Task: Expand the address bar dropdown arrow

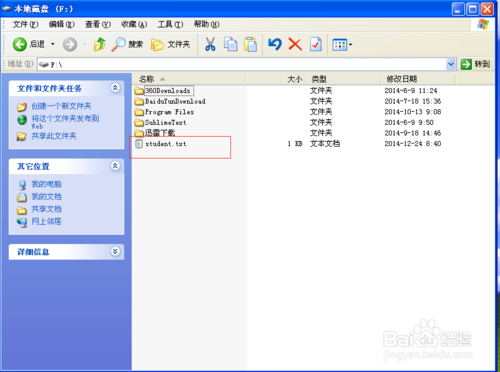Action: tap(451, 64)
